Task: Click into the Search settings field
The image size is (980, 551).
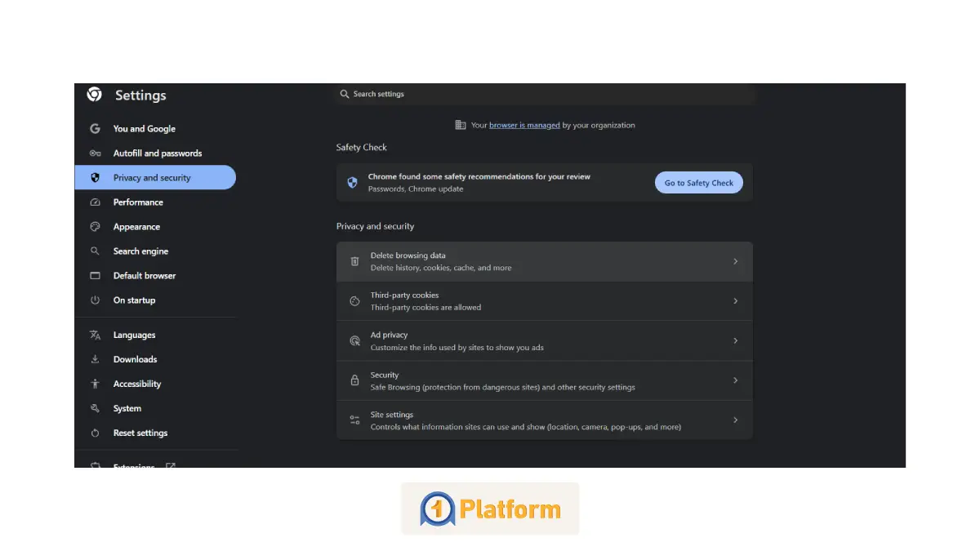Action: point(547,94)
